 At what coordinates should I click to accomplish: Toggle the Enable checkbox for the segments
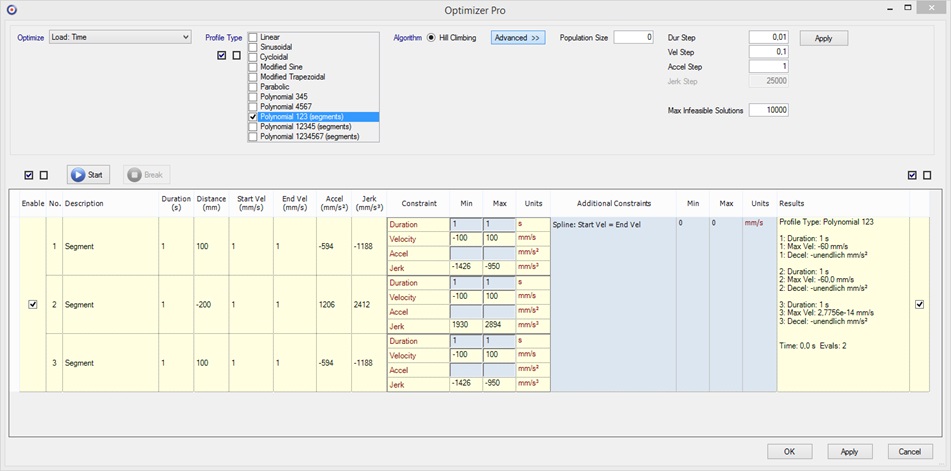point(34,304)
